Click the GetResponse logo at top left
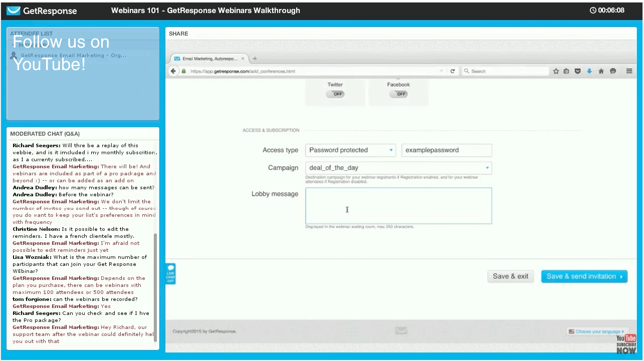This screenshot has height=361, width=644. [42, 11]
